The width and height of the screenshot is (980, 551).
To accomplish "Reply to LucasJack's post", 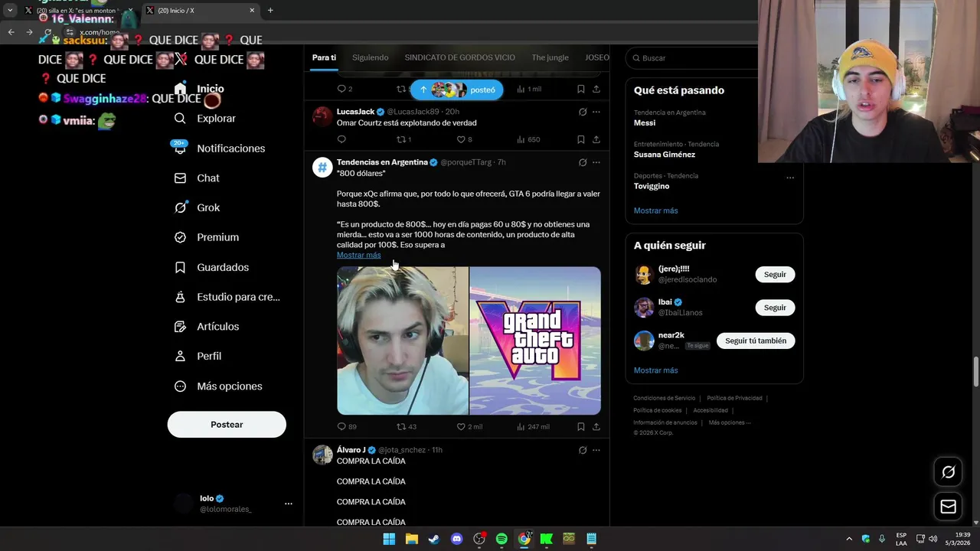I will (x=341, y=139).
